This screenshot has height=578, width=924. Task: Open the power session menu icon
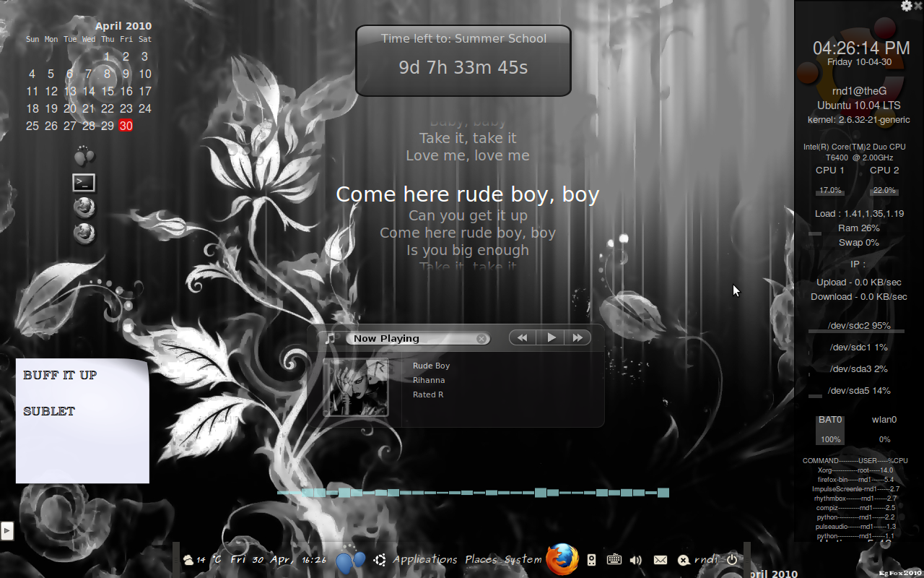pyautogui.click(x=732, y=560)
